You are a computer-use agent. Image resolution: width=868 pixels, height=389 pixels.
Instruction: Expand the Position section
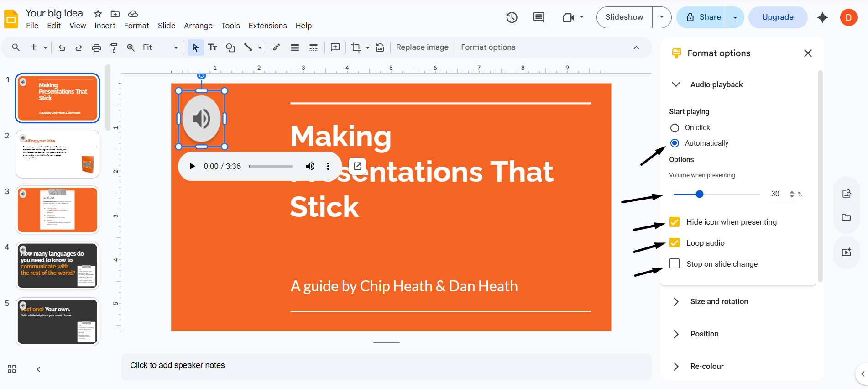point(676,334)
